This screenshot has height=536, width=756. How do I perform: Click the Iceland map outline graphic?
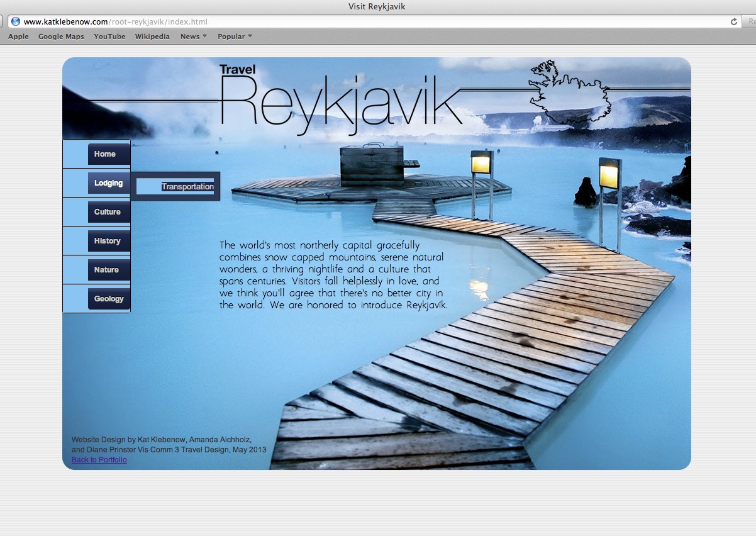569,92
